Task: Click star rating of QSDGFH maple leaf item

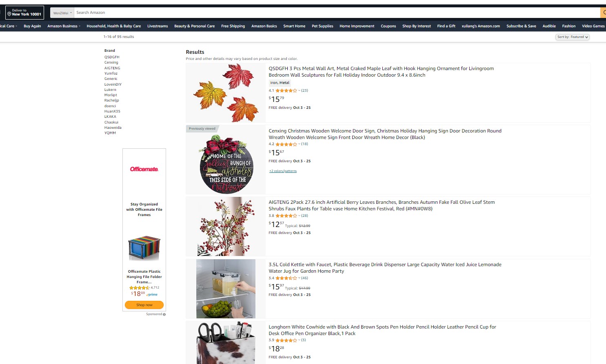Action: [286, 90]
